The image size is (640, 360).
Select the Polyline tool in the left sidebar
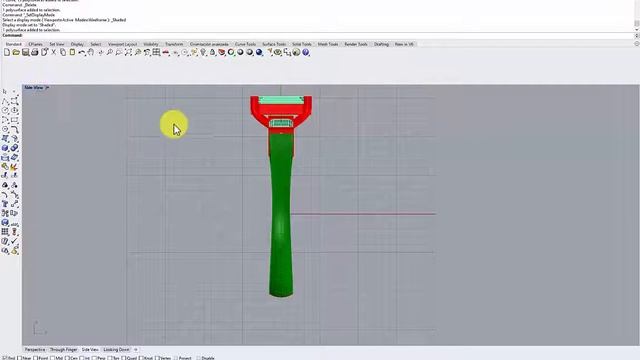click(5, 101)
